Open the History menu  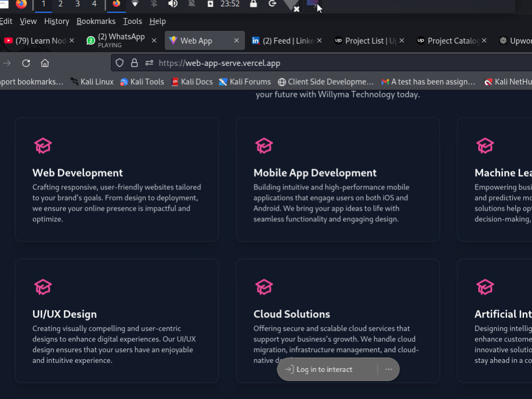[57, 21]
